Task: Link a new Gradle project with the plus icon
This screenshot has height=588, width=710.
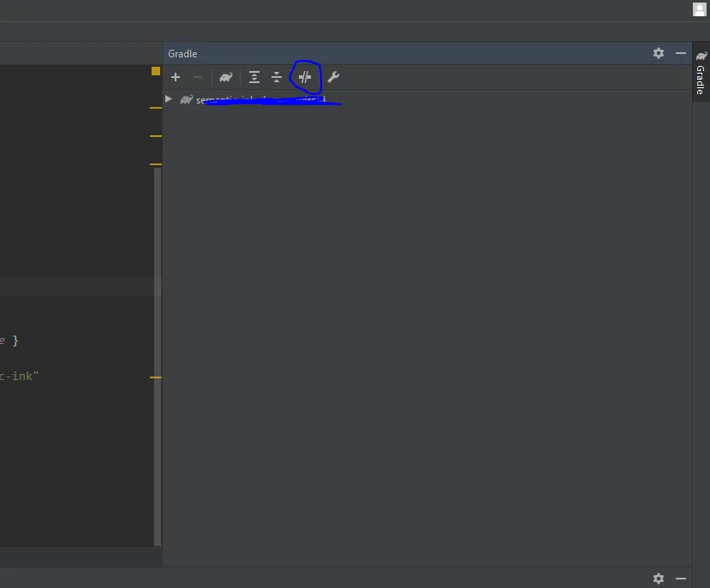Action: [x=176, y=77]
